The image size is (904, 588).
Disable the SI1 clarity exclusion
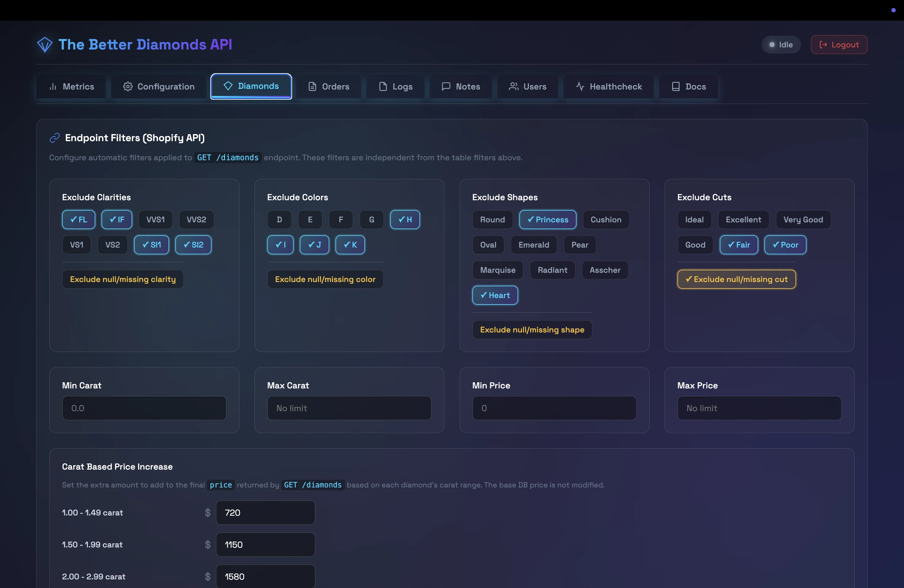click(152, 245)
